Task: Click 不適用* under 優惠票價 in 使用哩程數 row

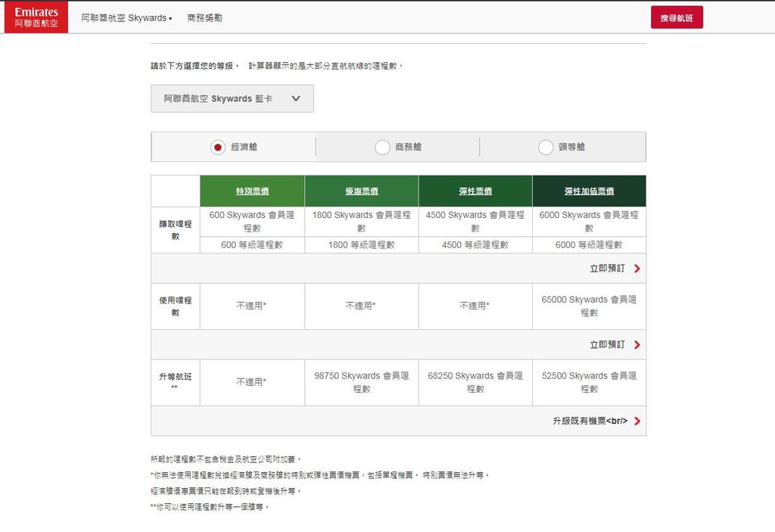Action: (361, 306)
